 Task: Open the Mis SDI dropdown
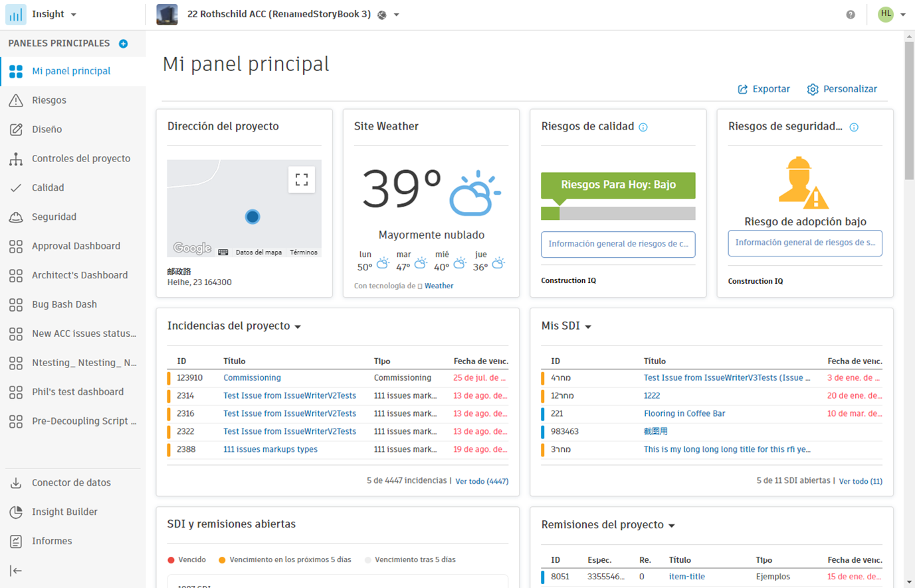coord(588,326)
